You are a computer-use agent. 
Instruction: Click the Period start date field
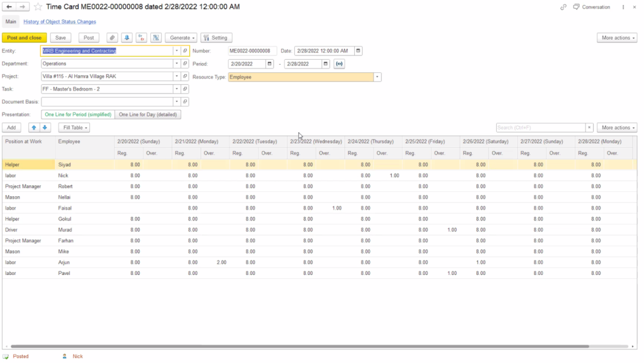[x=247, y=64]
